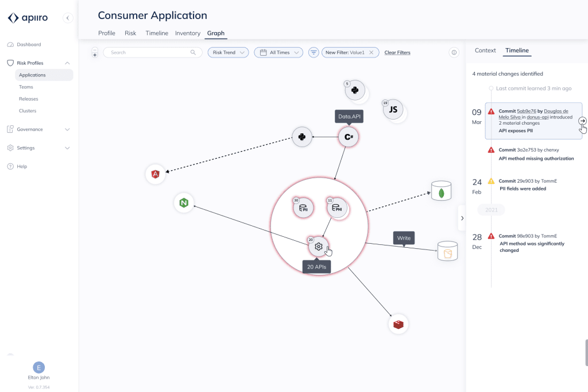Image resolution: width=588 pixels, height=392 pixels.
Task: Click the JS node in the graph
Action: click(394, 110)
